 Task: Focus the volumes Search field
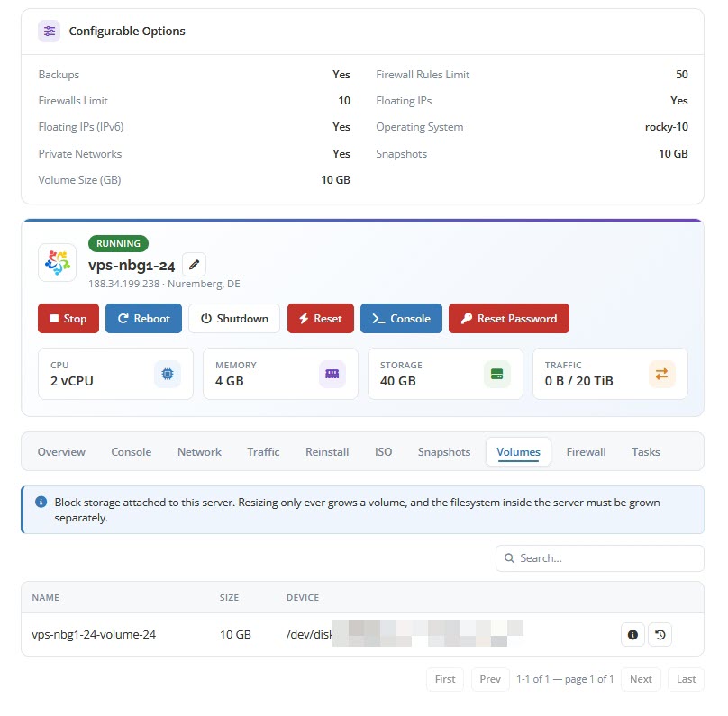pos(600,557)
